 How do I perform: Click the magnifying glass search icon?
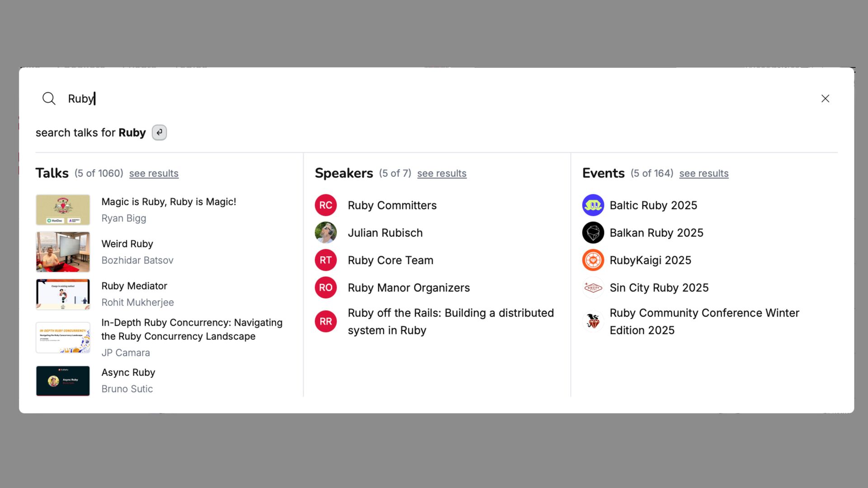tap(49, 99)
